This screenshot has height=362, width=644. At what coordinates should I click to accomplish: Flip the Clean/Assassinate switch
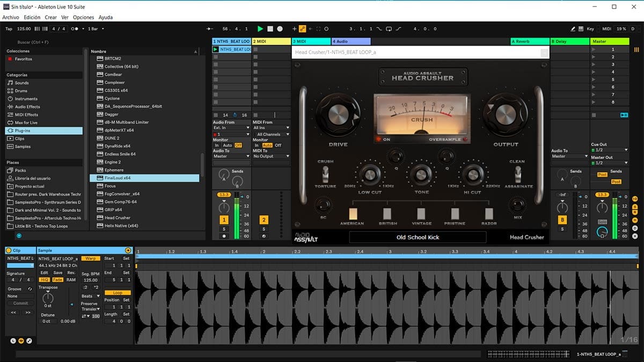pos(517,174)
